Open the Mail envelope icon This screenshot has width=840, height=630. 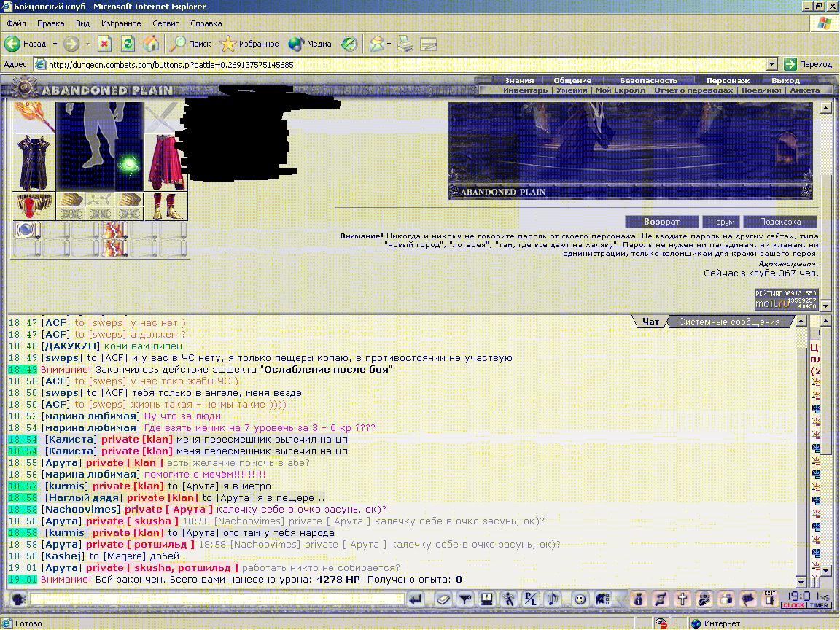coord(376,44)
